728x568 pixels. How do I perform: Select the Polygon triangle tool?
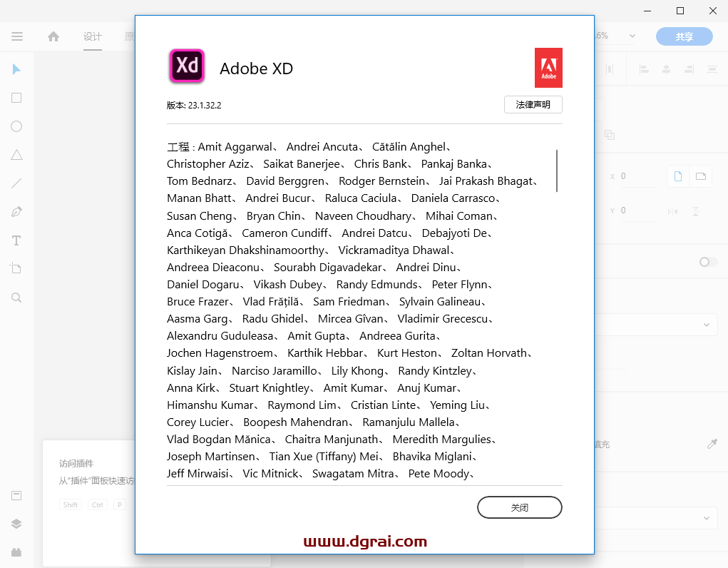[16, 155]
